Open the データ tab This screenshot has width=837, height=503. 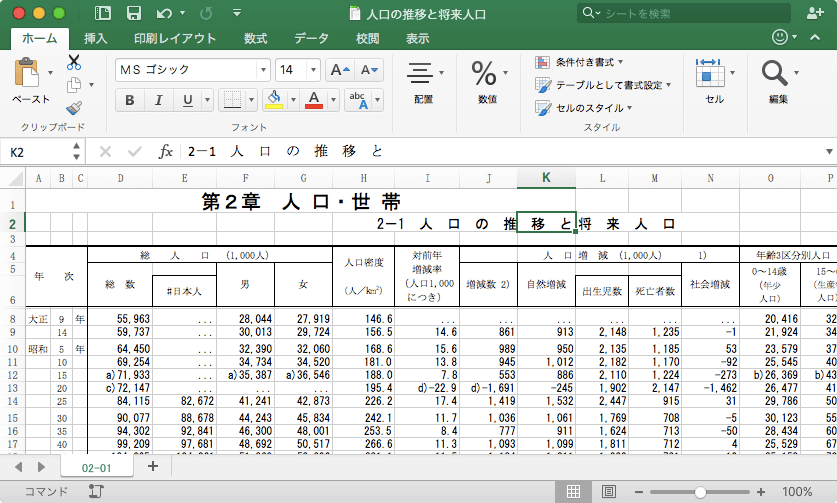tap(311, 38)
